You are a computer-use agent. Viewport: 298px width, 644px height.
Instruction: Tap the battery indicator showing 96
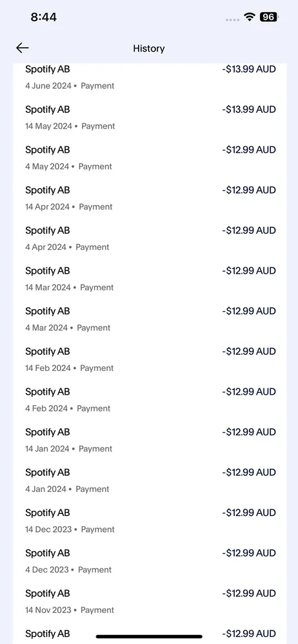coord(269,17)
